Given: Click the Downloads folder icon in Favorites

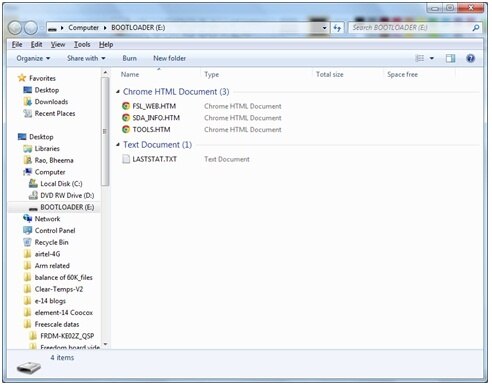Looking at the screenshot, I should (x=28, y=102).
